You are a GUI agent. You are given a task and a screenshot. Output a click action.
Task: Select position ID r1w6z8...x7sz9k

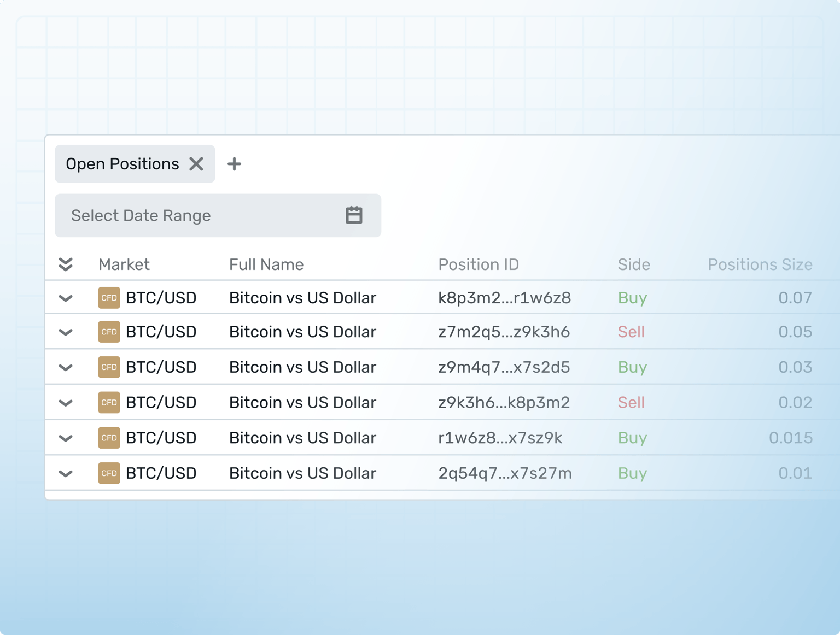(500, 438)
